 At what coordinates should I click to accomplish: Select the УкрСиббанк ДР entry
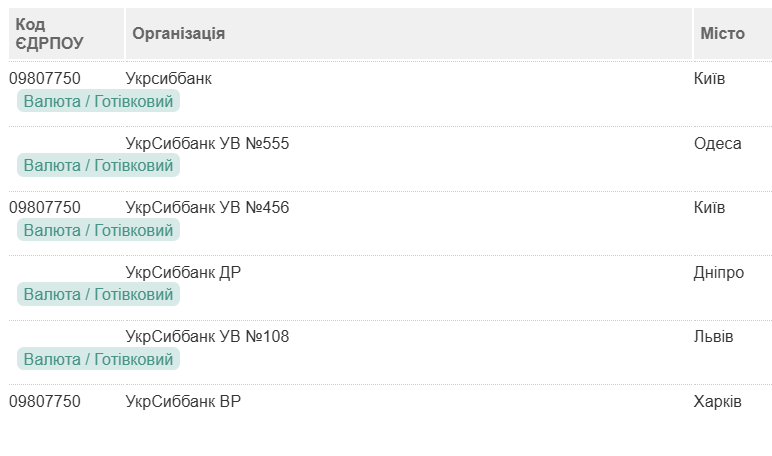click(x=183, y=272)
